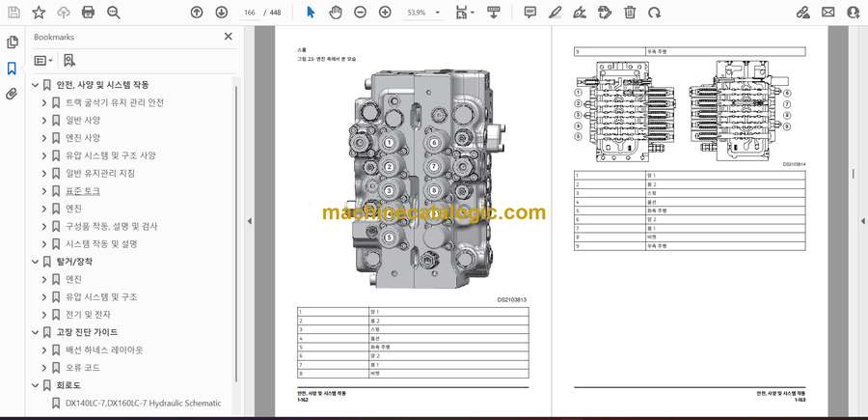
Task: Select the 고장 진단 가이드 bookmark heading
Action: [x=87, y=332]
